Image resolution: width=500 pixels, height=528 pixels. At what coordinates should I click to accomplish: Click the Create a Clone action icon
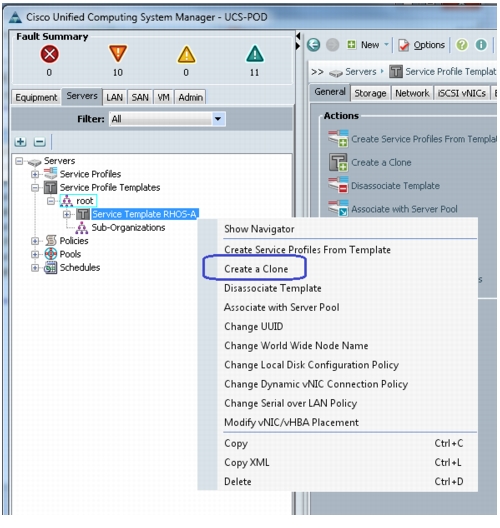click(x=338, y=162)
